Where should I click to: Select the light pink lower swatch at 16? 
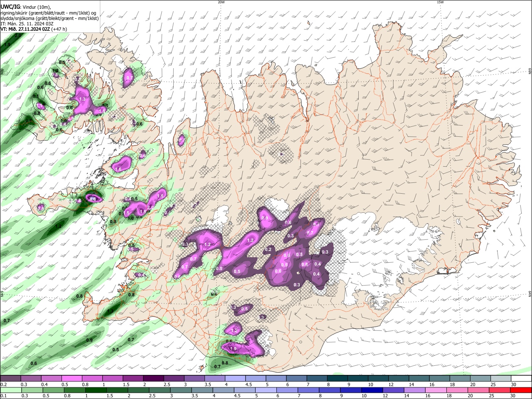(436, 390)
